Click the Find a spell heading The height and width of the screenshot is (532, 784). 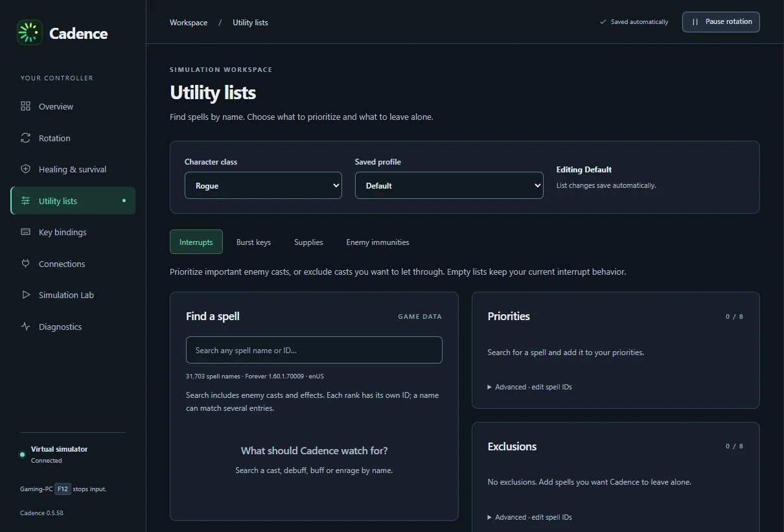[x=213, y=316]
